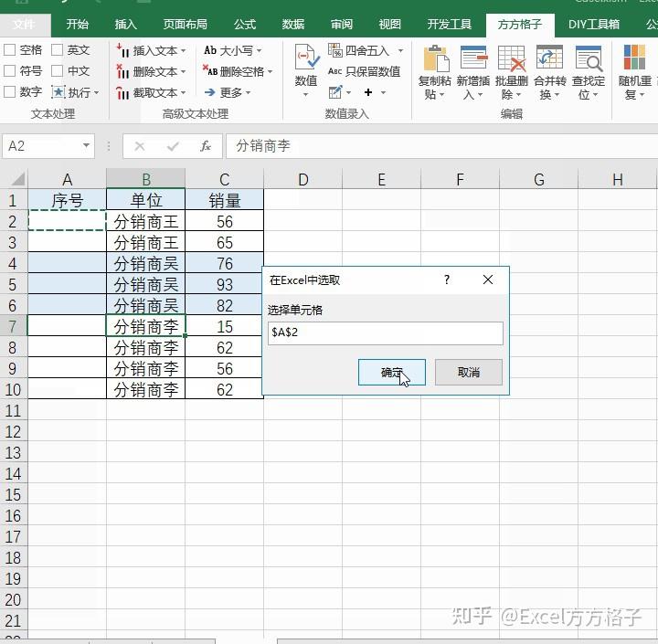
Task: Click the plus icon in 数值录入 group
Action: pos(368,92)
